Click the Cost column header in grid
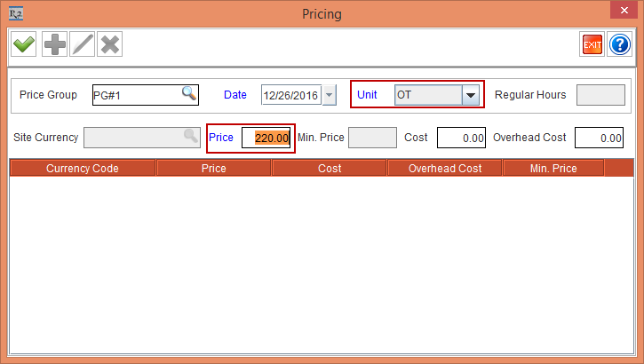644x364 pixels. click(x=330, y=168)
